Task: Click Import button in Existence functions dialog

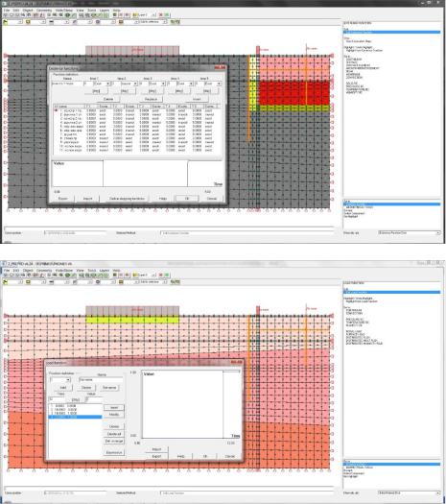Action: (87, 199)
